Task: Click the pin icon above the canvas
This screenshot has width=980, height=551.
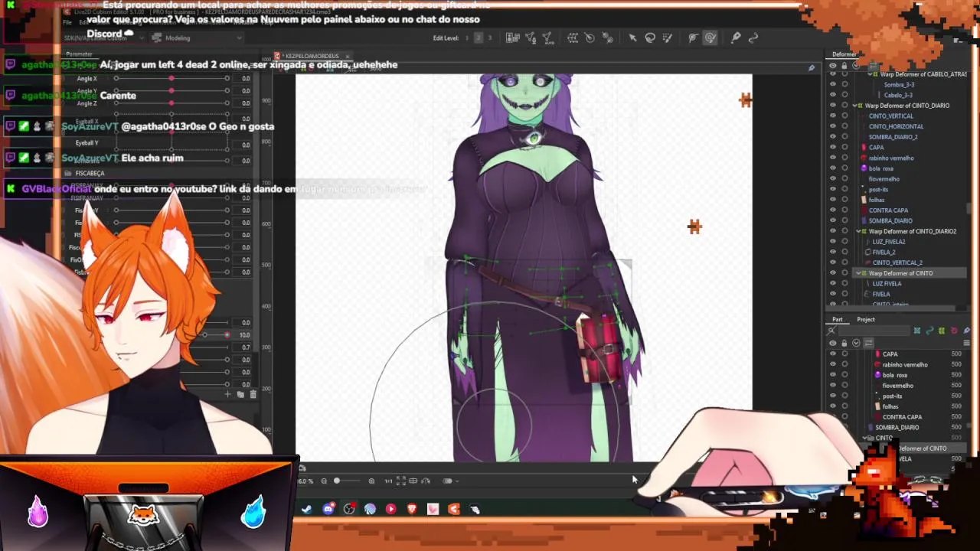Action: click(x=812, y=68)
